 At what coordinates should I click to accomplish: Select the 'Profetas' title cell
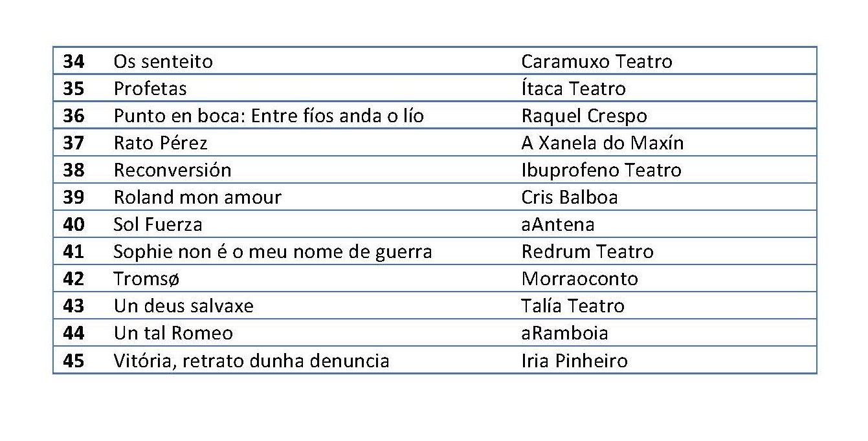coord(150,89)
